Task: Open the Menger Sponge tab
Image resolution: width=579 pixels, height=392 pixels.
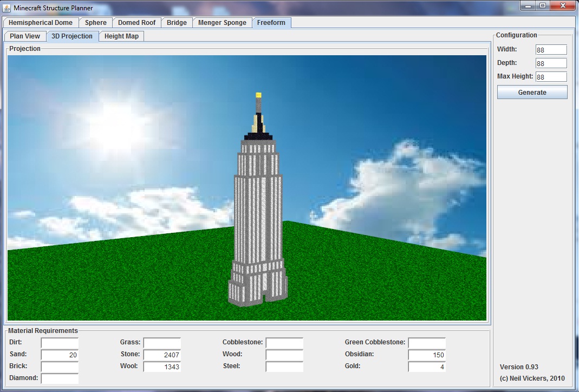Action: (222, 23)
